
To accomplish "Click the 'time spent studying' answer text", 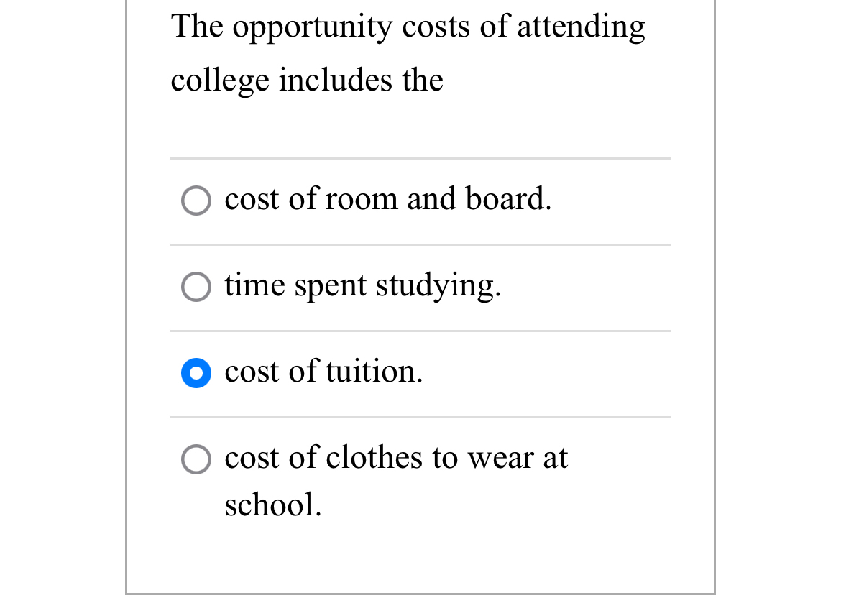I will pos(362,285).
